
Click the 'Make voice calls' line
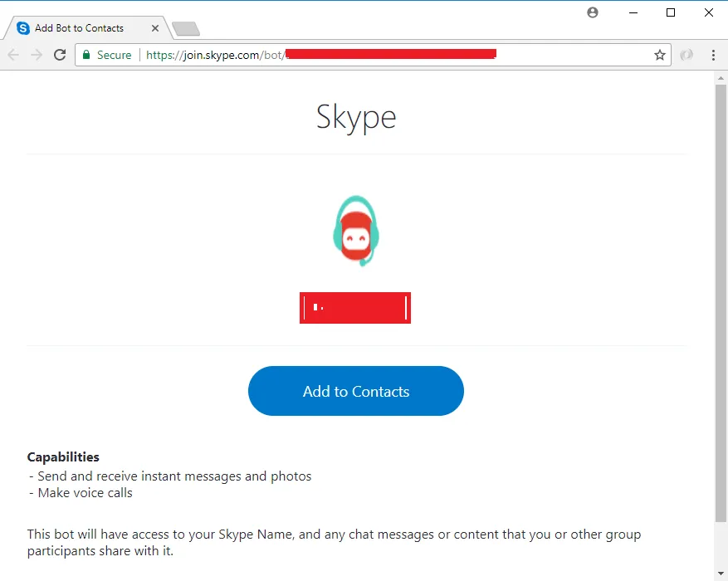point(81,493)
